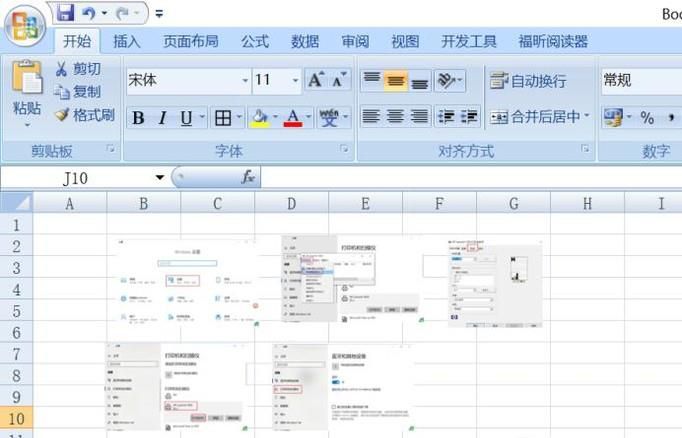Open the 页面布局 tab
682x438 pixels.
pyautogui.click(x=191, y=41)
